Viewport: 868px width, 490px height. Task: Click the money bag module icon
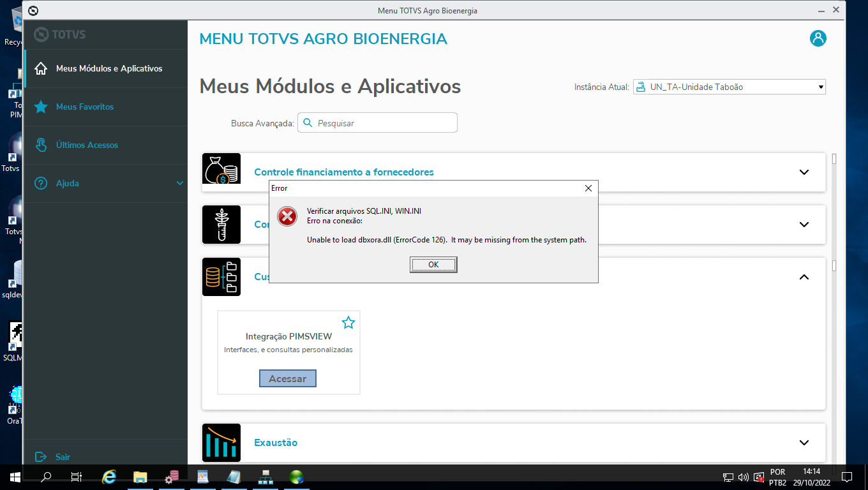tap(221, 169)
